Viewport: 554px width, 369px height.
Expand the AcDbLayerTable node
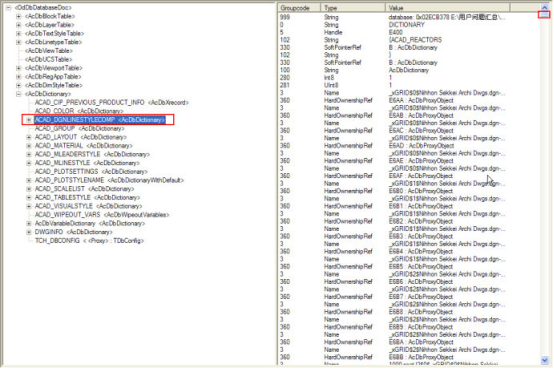coord(18,25)
